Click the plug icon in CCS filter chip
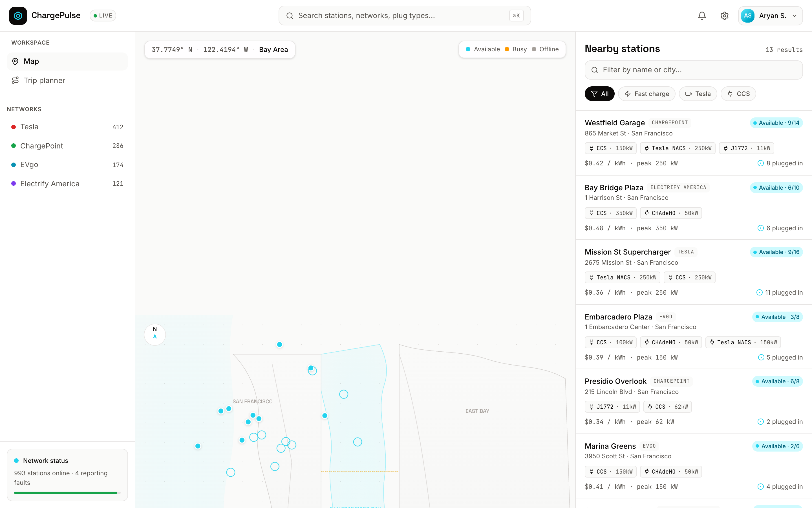 (x=730, y=94)
